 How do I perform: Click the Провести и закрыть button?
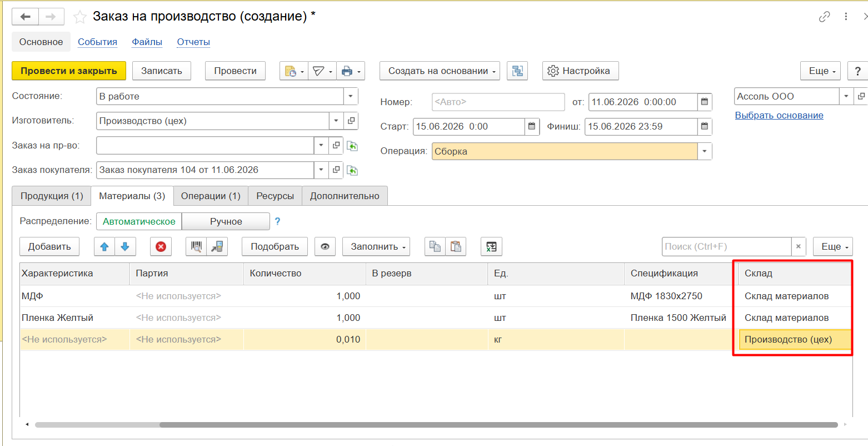pyautogui.click(x=69, y=71)
